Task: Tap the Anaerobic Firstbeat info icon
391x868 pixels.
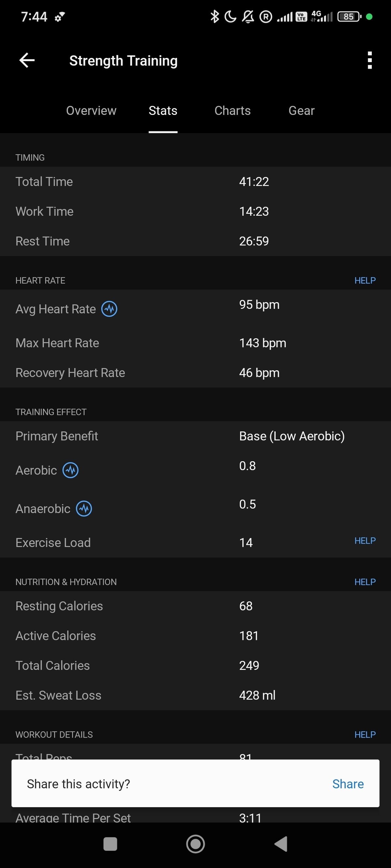Action: [x=84, y=509]
